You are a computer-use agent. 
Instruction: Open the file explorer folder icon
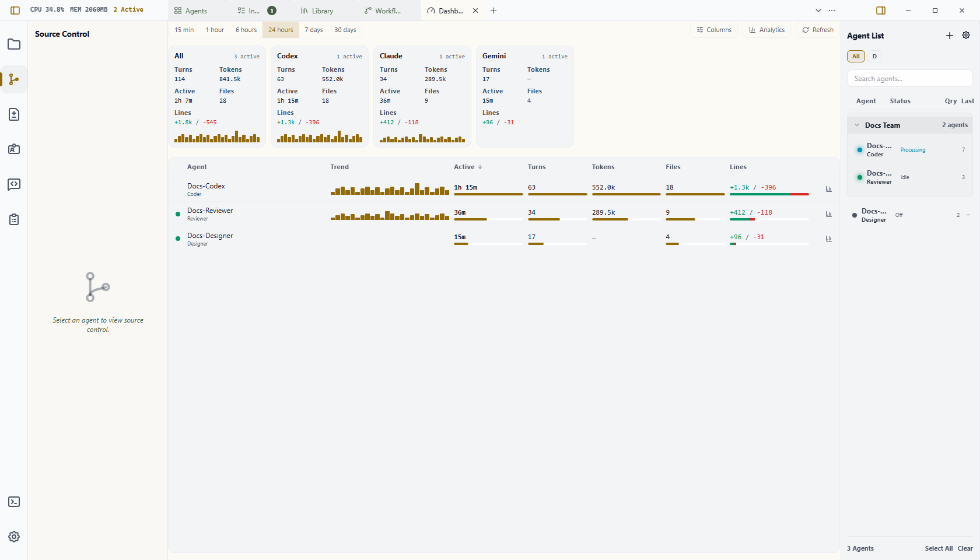tap(14, 44)
